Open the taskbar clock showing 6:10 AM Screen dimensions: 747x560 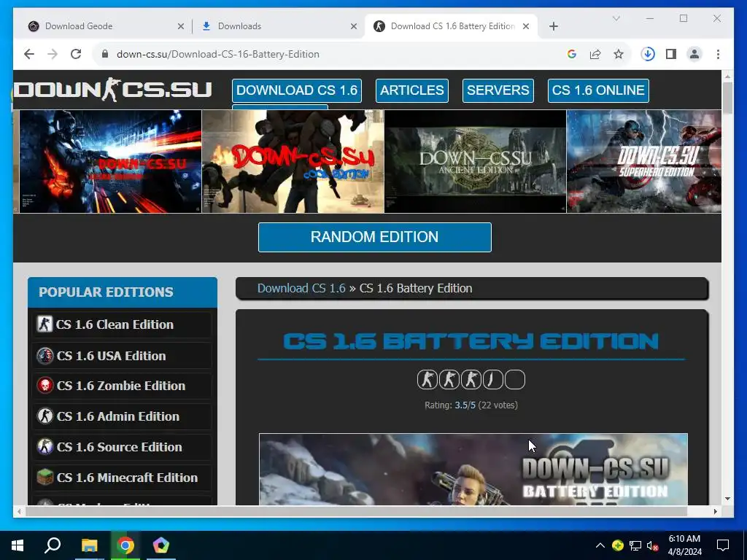click(x=684, y=545)
